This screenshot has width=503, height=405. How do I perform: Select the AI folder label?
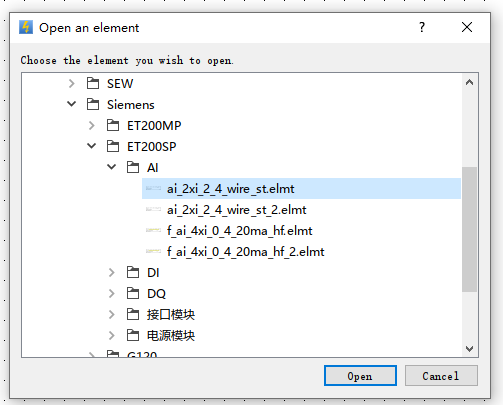[x=153, y=168]
